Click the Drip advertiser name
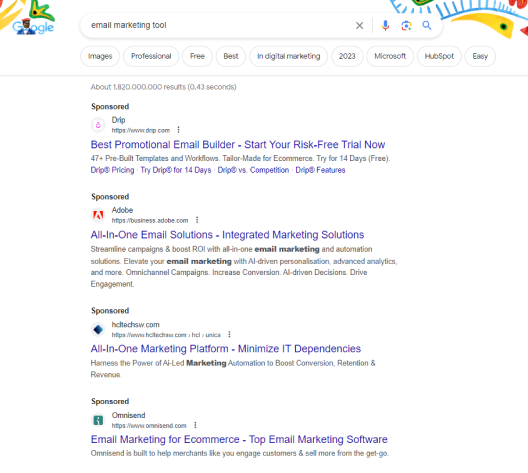The image size is (528, 473). coord(119,120)
